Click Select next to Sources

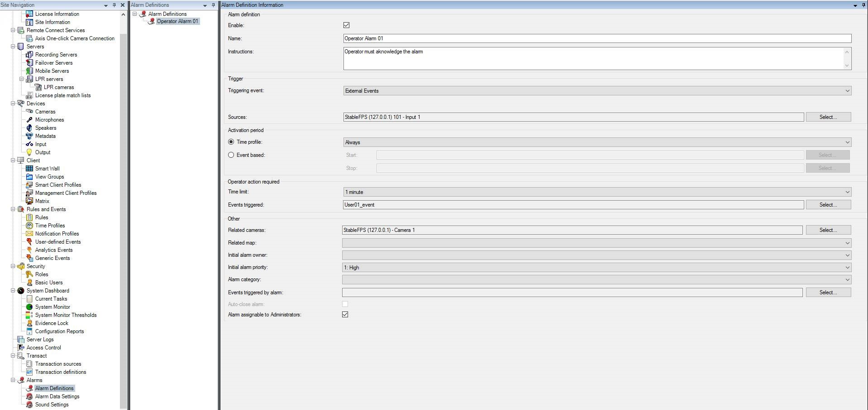click(x=827, y=117)
